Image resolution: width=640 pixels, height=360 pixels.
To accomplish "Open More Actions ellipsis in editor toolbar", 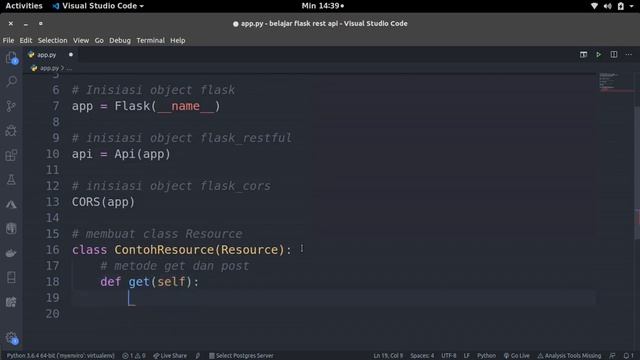I will pos(629,54).
